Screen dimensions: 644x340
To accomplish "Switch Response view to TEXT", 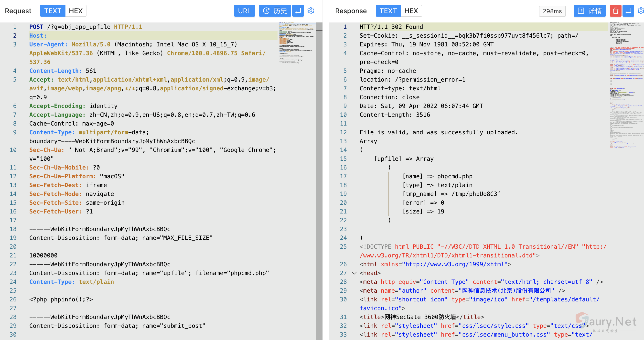I will click(388, 11).
